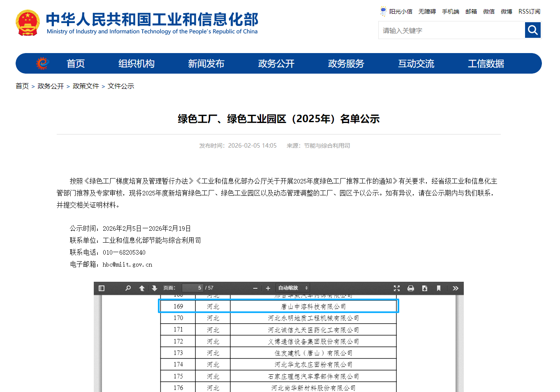This screenshot has height=392, width=560.
Task: Switch PDF to presentation fullscreen mode
Action: coord(397,288)
